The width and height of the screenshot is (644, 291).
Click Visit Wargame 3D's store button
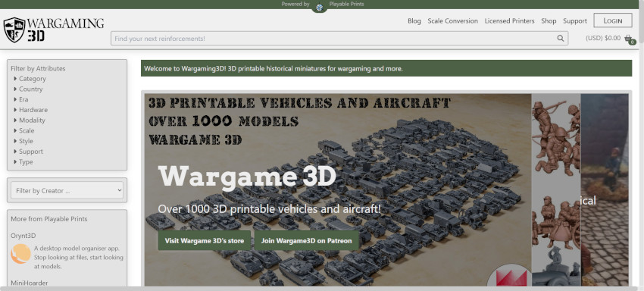[204, 240]
